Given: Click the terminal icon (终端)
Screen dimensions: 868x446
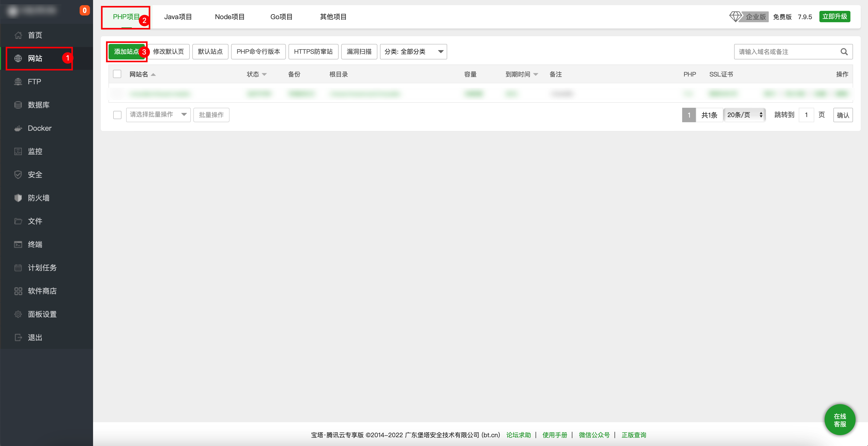Looking at the screenshot, I should pyautogui.click(x=18, y=244).
